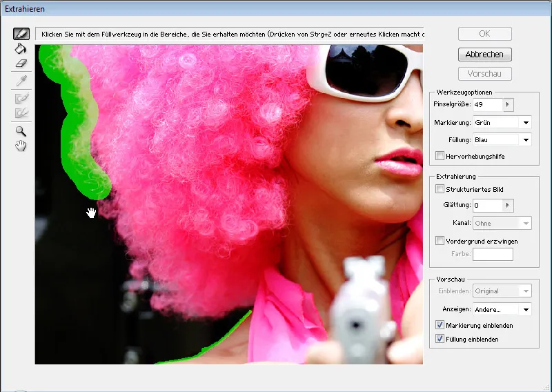Viewport: 552px width, 392px height.
Task: Enable the Vordergrund erzwingen checkbox
Action: click(440, 241)
